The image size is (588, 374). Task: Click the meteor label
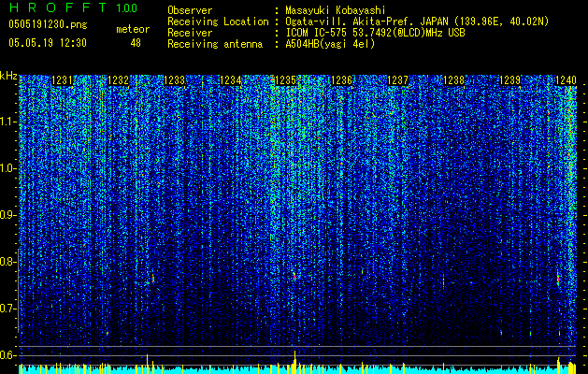pyautogui.click(x=133, y=29)
